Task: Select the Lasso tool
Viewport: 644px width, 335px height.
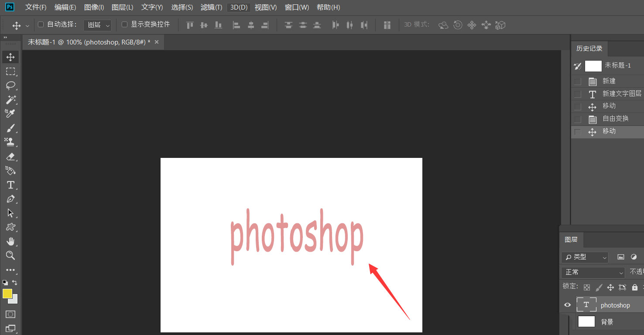Action: point(10,85)
